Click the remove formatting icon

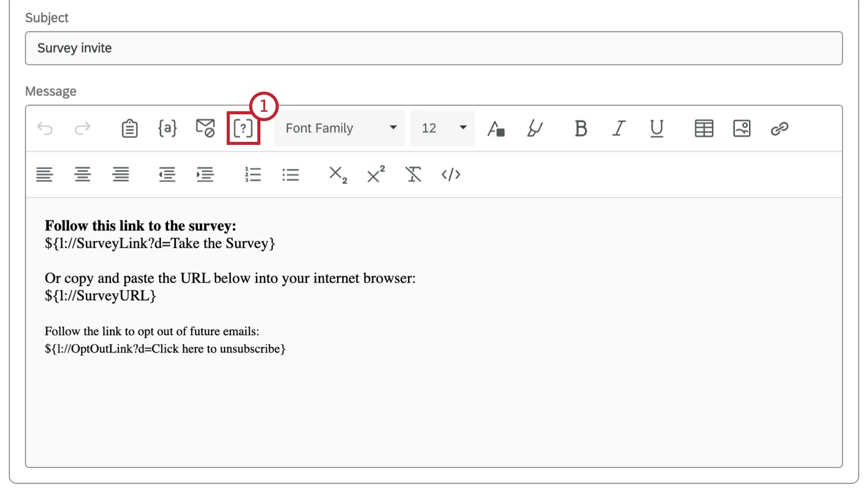[x=414, y=174]
